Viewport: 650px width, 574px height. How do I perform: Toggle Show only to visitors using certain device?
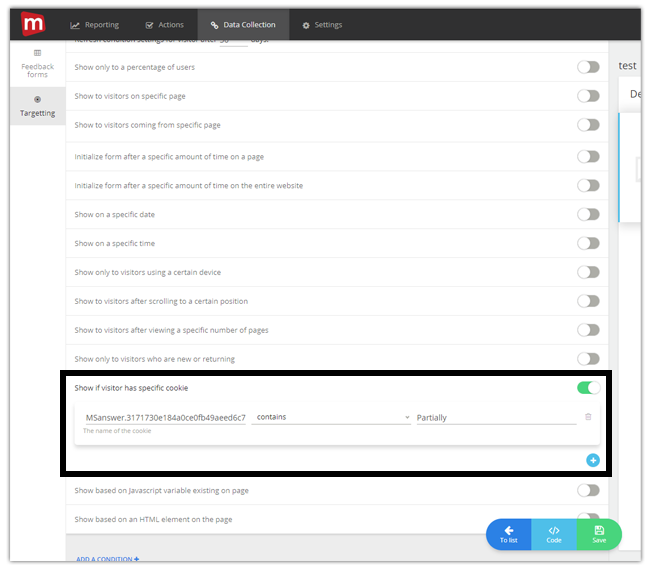[x=588, y=272]
